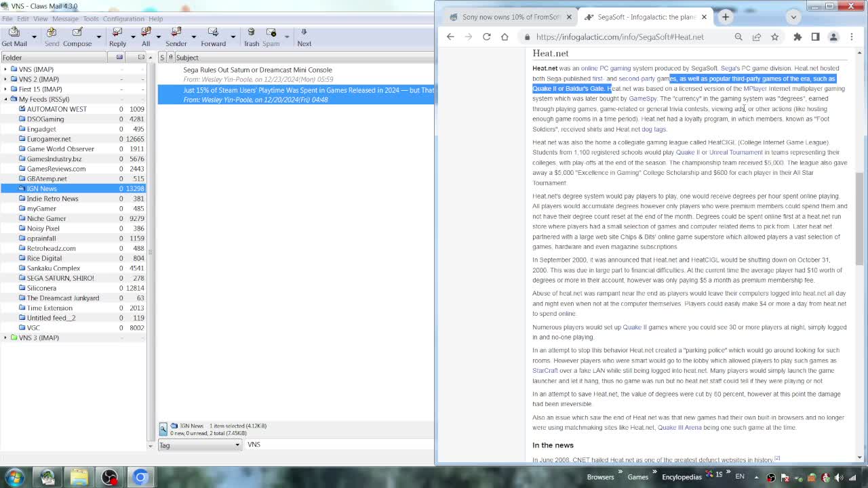Image resolution: width=868 pixels, height=488 pixels.
Task: Open the StarCraft link
Action: point(545,371)
